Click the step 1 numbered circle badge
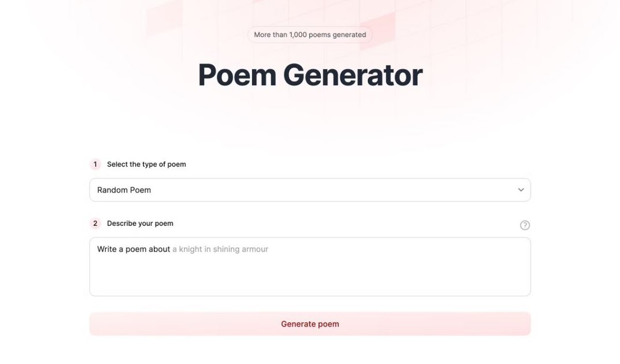620x364 pixels. click(95, 164)
